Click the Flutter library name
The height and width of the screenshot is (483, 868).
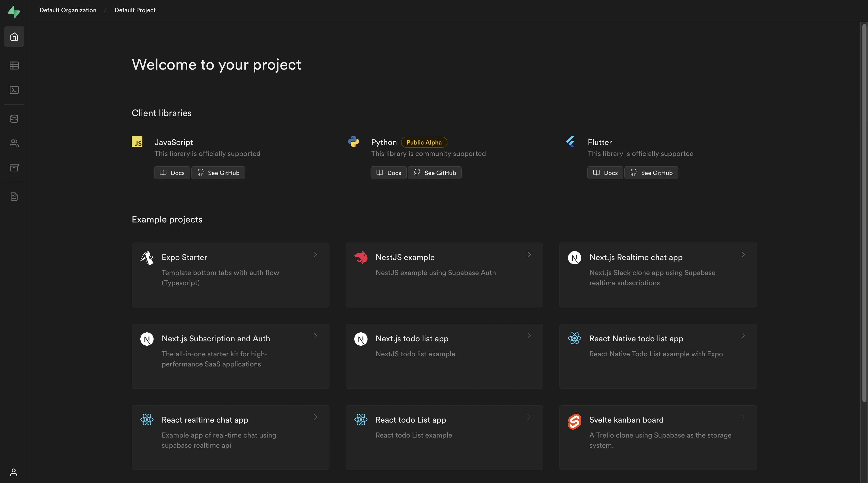[600, 142]
